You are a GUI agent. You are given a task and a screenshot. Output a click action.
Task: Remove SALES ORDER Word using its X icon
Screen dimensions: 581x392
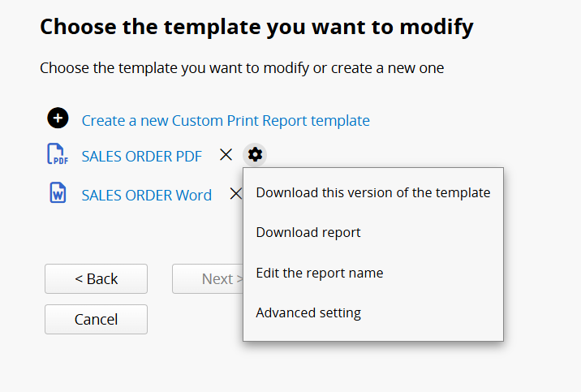click(x=235, y=194)
